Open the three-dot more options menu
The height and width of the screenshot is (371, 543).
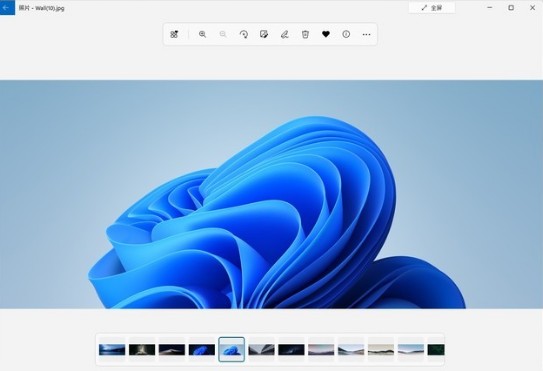coord(366,34)
